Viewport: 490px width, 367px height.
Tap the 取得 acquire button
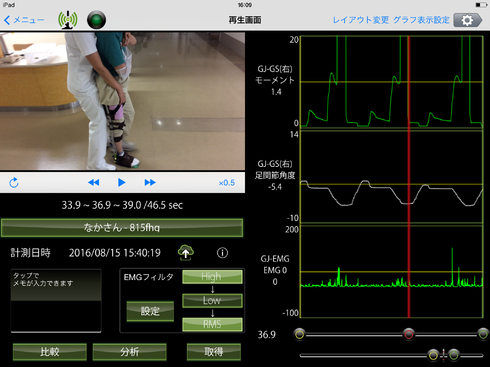pos(214,352)
